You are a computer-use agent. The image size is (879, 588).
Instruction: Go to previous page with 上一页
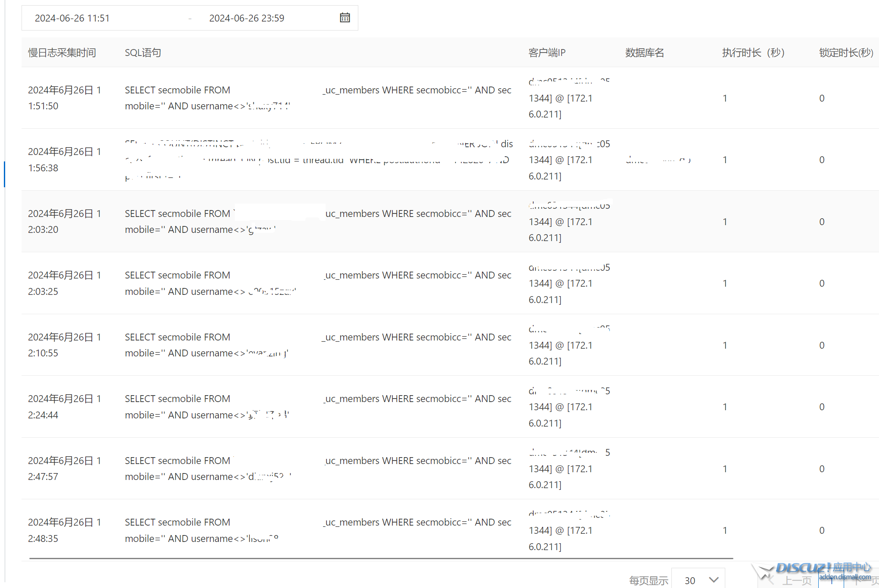tap(796, 581)
